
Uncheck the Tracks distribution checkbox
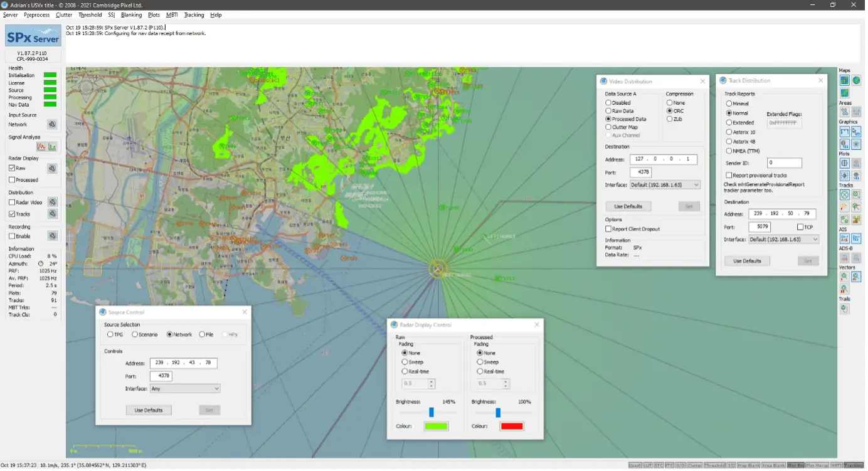(x=12, y=214)
